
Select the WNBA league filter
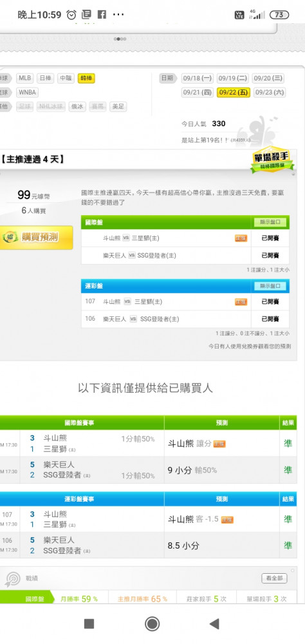click(28, 92)
